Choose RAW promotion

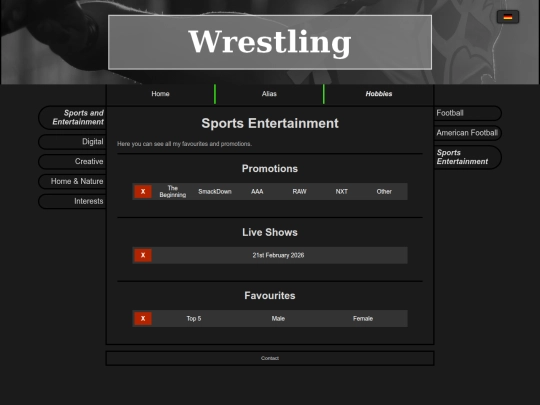tap(299, 191)
